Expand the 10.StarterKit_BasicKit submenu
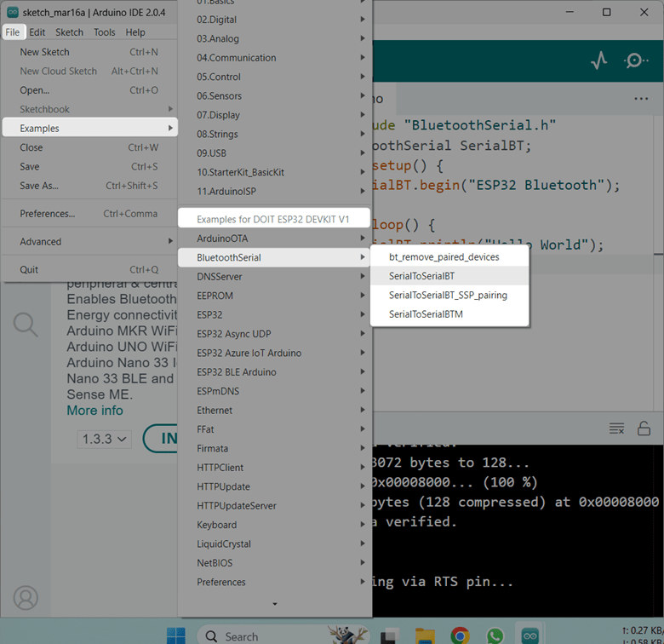Viewport: 664px width, 644px height. (274, 172)
